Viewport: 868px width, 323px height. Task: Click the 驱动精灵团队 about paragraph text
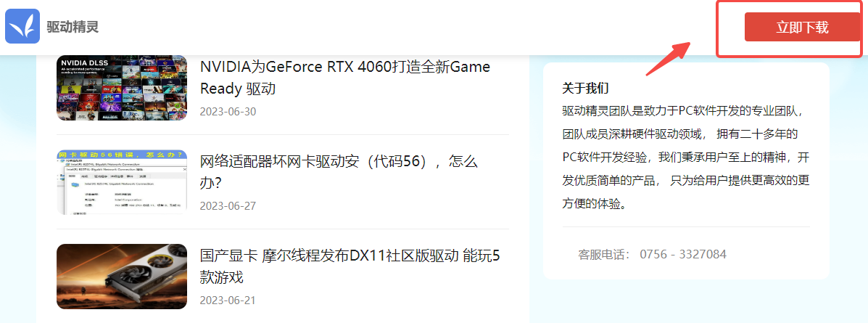[686, 158]
